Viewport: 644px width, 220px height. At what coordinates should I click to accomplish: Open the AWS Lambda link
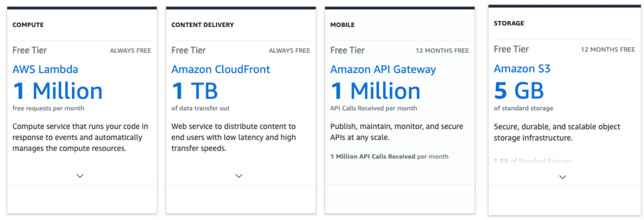pyautogui.click(x=45, y=69)
